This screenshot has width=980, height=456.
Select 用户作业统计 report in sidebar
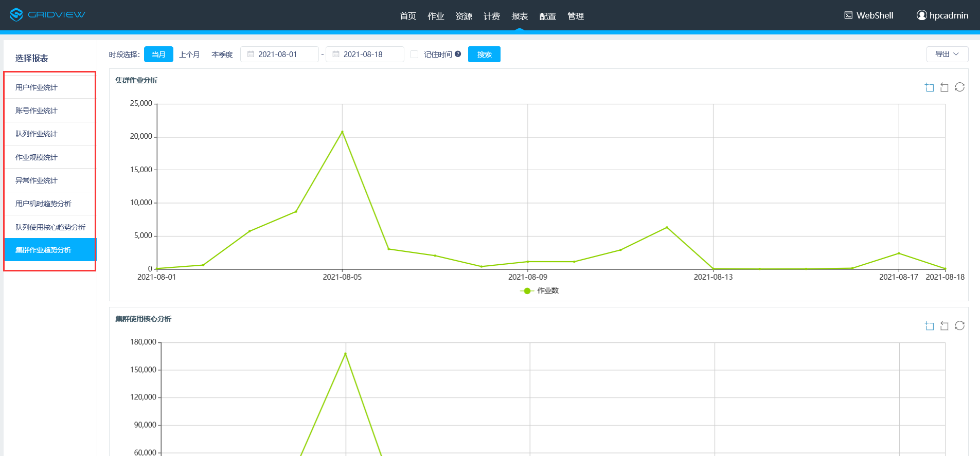click(x=37, y=87)
